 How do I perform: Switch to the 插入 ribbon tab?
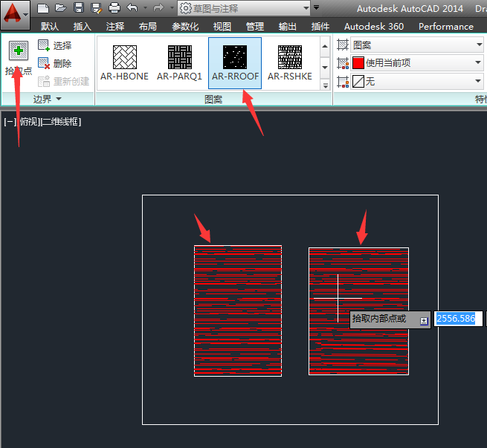point(83,27)
